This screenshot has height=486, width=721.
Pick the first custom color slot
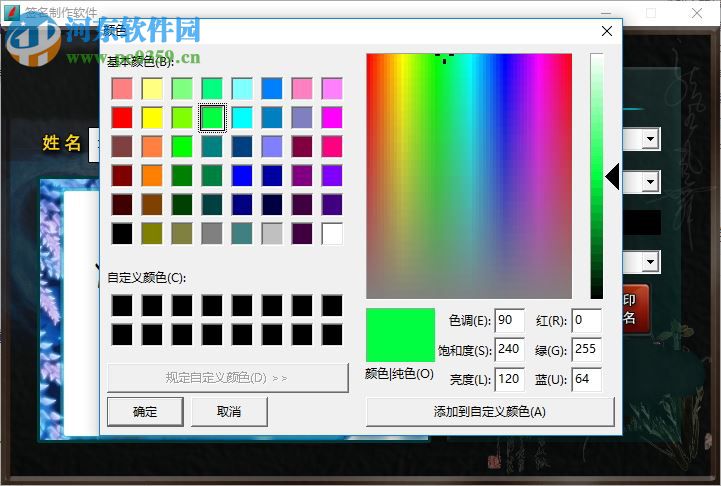(122, 306)
